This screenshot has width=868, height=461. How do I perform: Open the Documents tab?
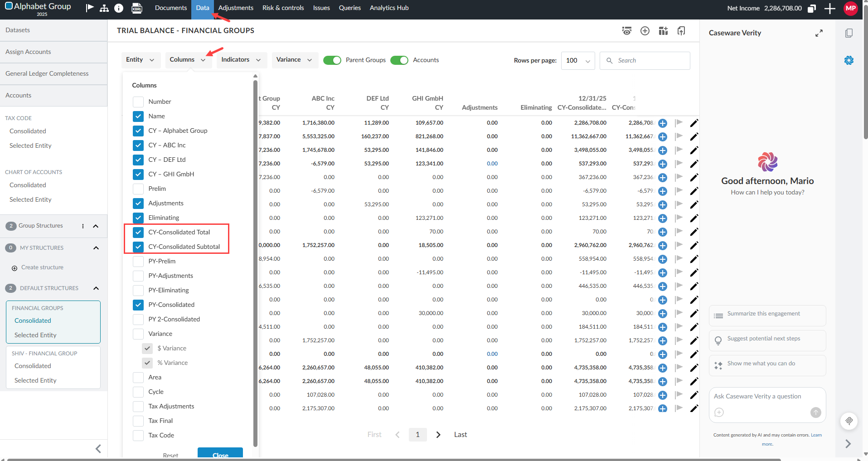pyautogui.click(x=171, y=8)
